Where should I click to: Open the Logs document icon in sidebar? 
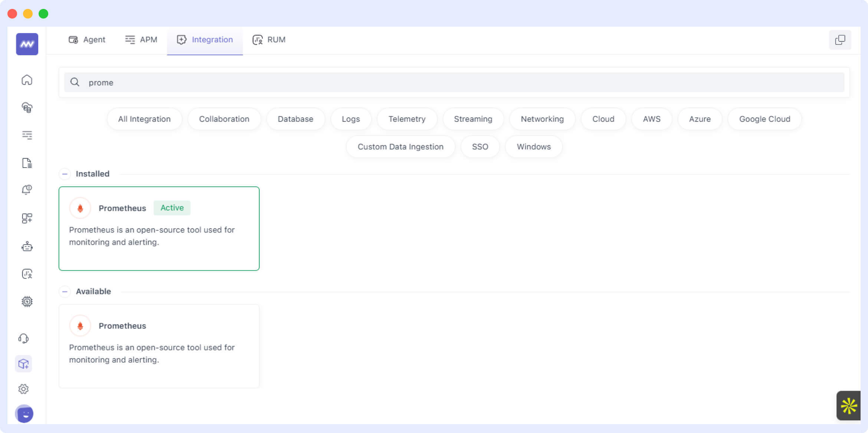tap(27, 163)
